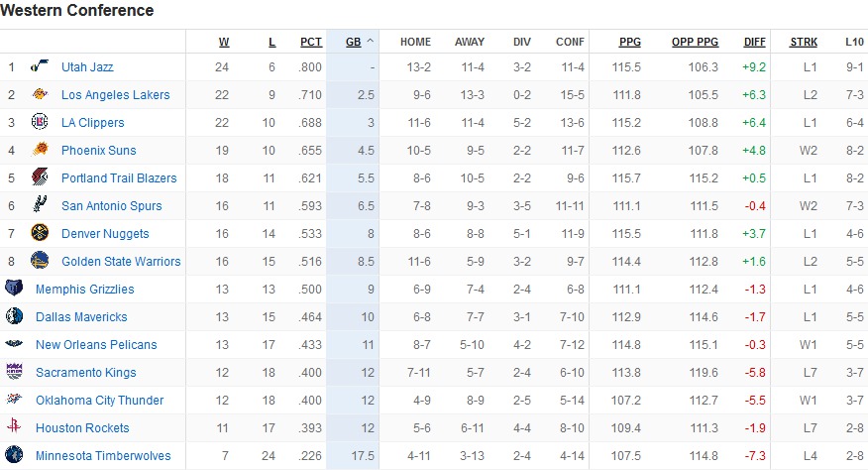Sort by STRK streak column header
The height and width of the screenshot is (470, 868).
[804, 42]
